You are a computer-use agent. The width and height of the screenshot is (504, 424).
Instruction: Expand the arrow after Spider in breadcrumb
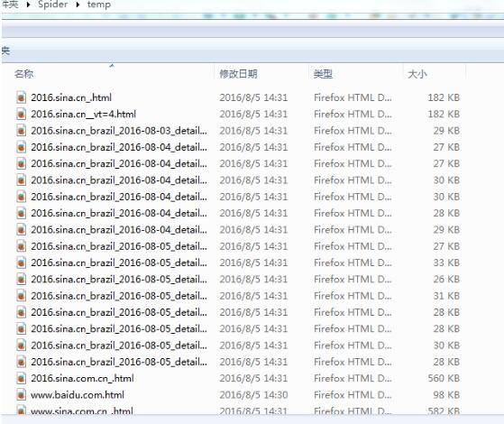tap(78, 5)
